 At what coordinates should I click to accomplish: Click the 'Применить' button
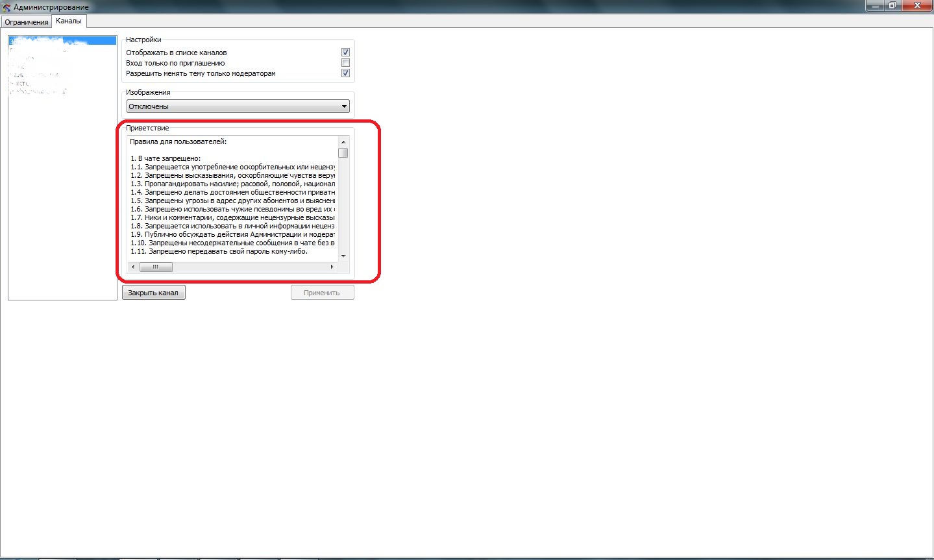[x=322, y=293]
